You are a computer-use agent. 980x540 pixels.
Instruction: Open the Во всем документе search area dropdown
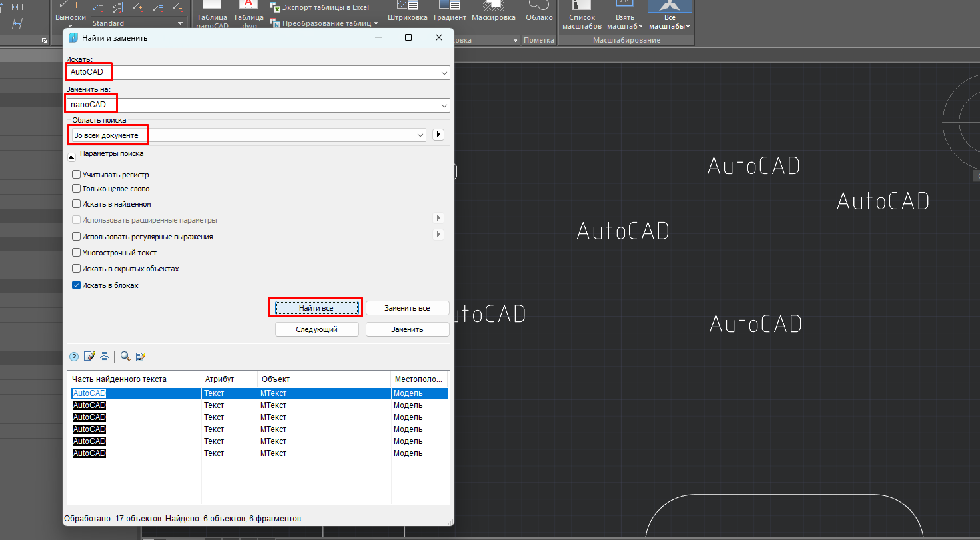420,135
